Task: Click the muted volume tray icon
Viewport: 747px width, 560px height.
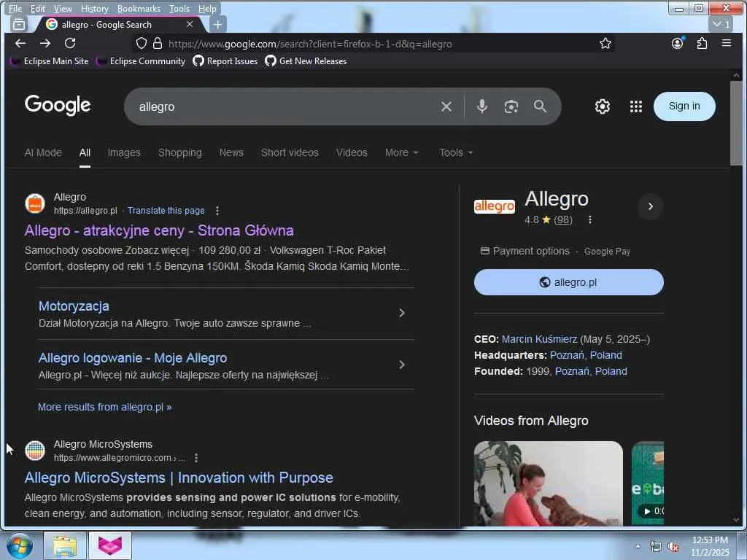Action: pyautogui.click(x=673, y=547)
